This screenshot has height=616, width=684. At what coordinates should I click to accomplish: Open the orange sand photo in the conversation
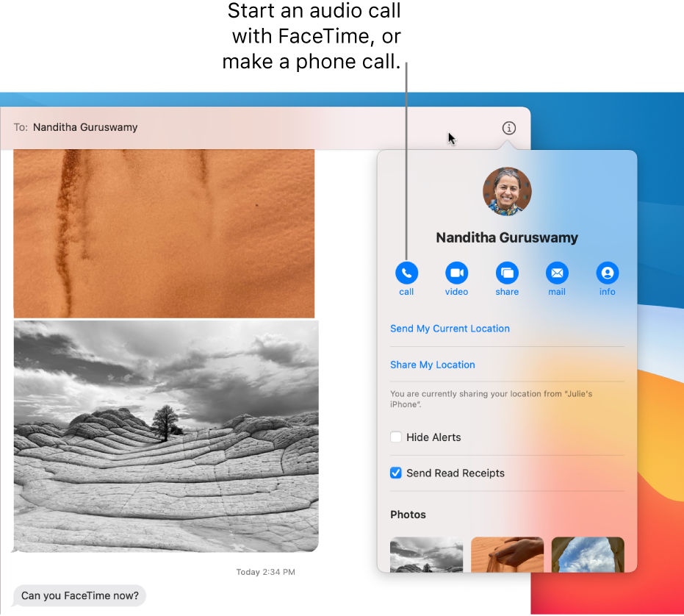164,234
